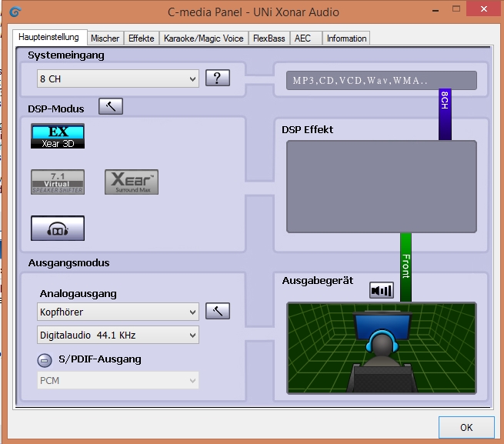Image resolution: width=504 pixels, height=444 pixels.
Task: Select the Haupteinstellung tab
Action: click(48, 37)
